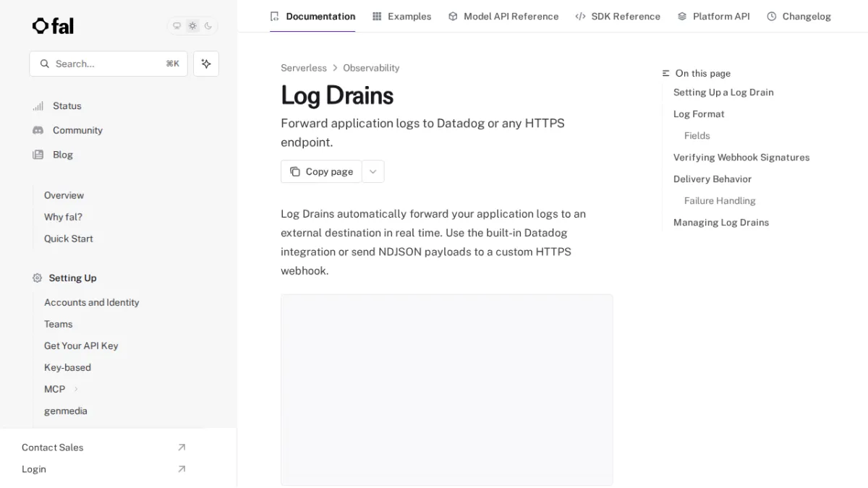Click the Setting Up section header
This screenshot has height=488, width=868.
click(72, 278)
